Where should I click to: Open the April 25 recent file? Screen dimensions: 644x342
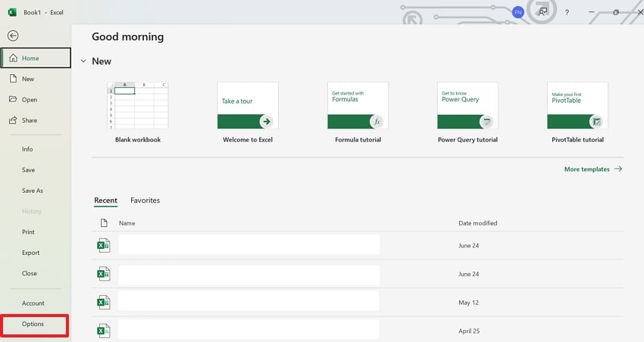coord(358,330)
